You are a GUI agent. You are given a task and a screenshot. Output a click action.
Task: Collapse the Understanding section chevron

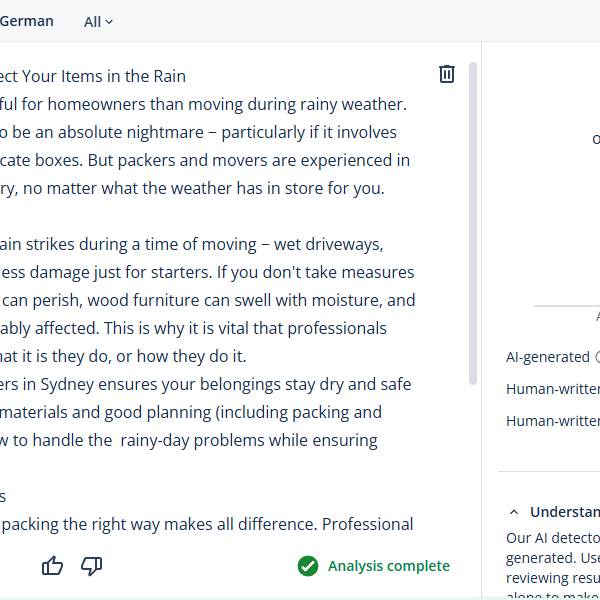pos(514,512)
